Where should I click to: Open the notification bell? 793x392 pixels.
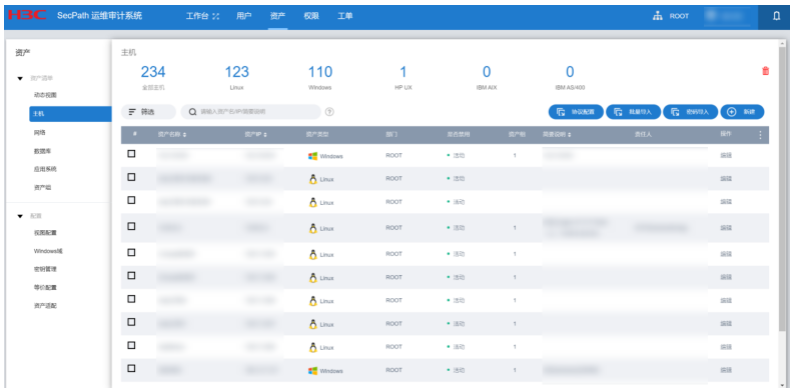pos(776,16)
